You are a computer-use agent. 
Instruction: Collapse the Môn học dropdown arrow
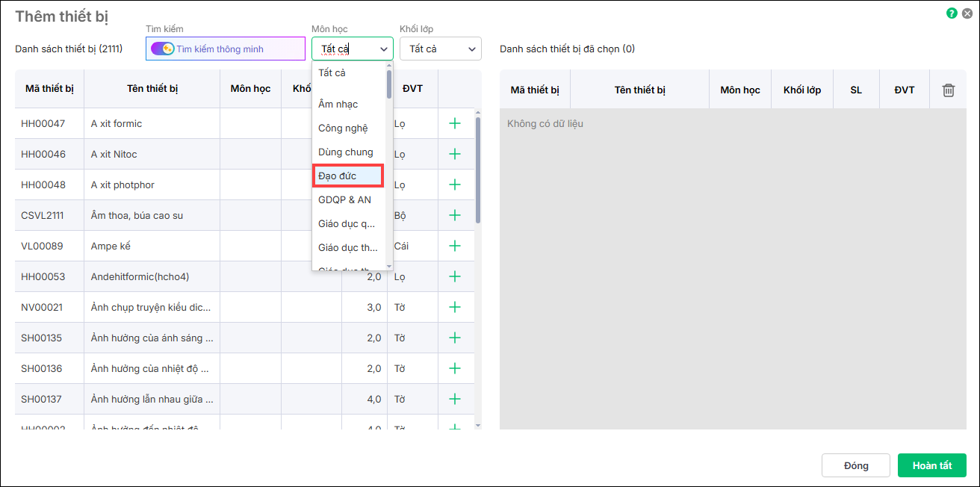click(383, 49)
